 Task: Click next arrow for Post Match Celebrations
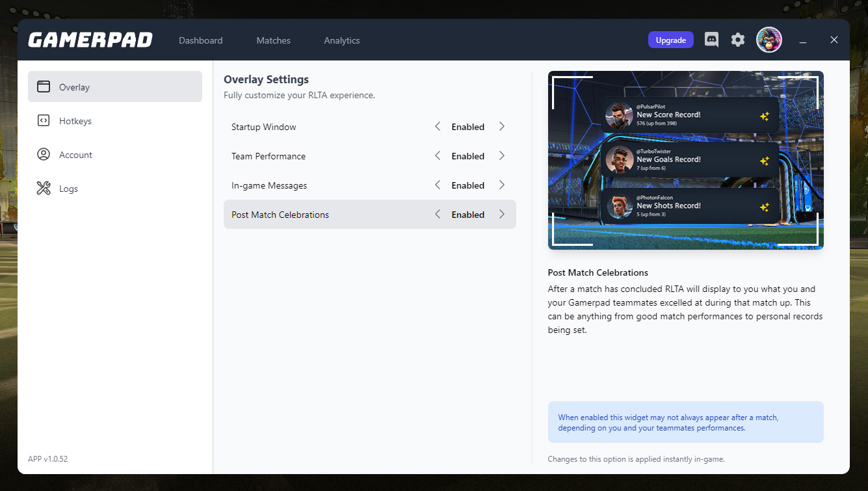(x=502, y=214)
